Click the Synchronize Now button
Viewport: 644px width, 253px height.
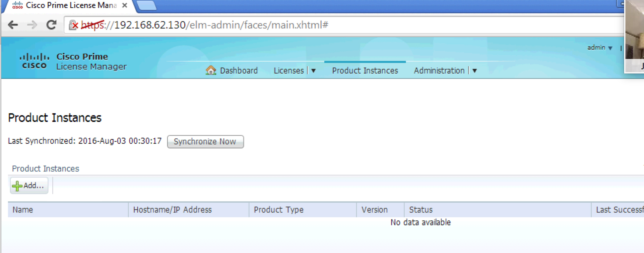[205, 142]
